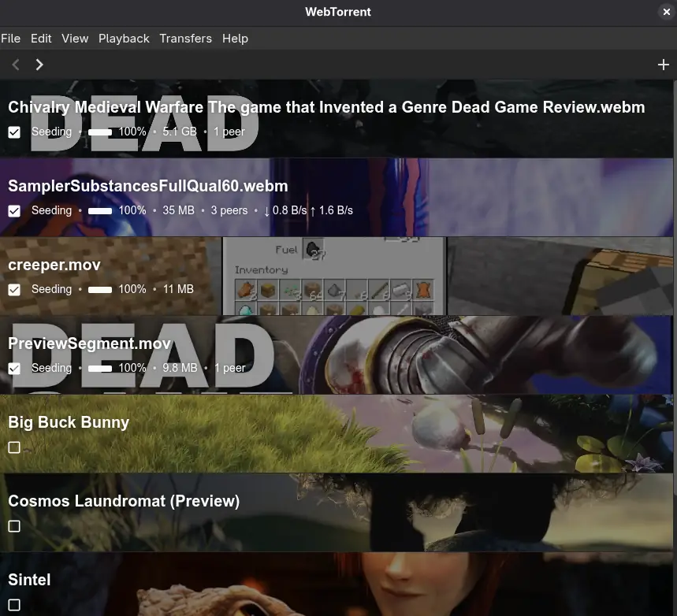Open the File menu
677x616 pixels.
coord(10,38)
